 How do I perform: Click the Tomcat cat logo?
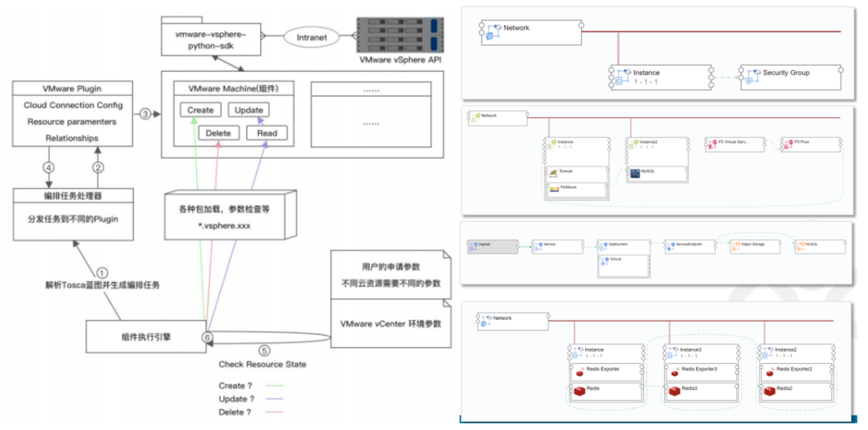(552, 174)
